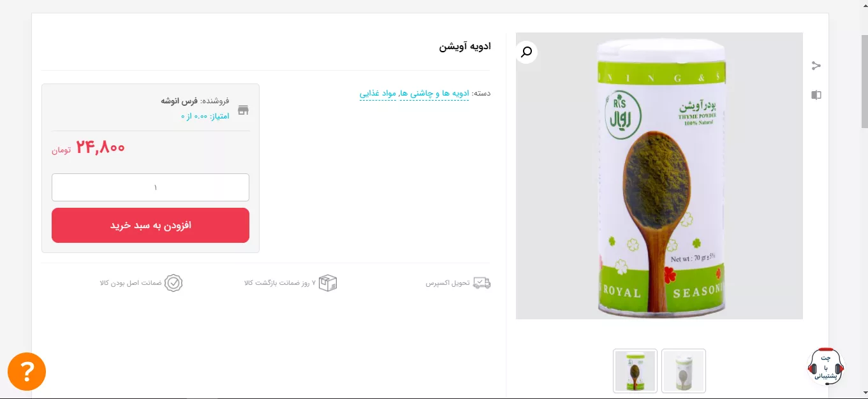Open the مواد غذایی category link
This screenshot has width=868, height=399.
point(378,93)
